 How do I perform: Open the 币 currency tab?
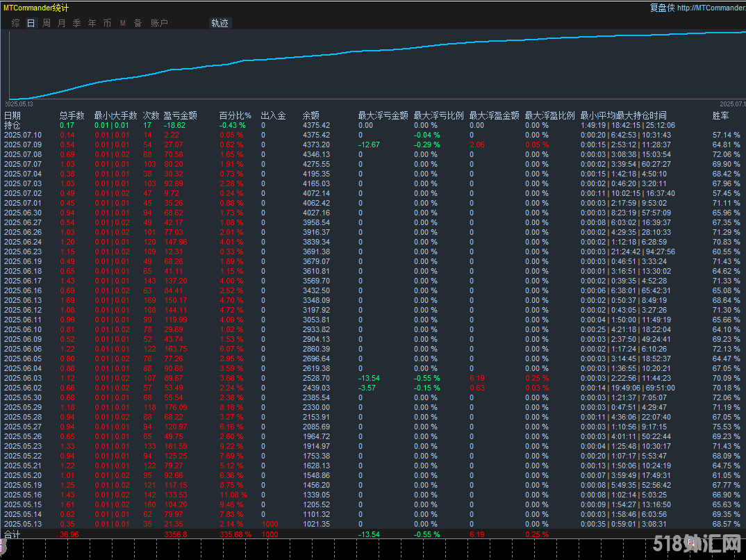point(107,23)
